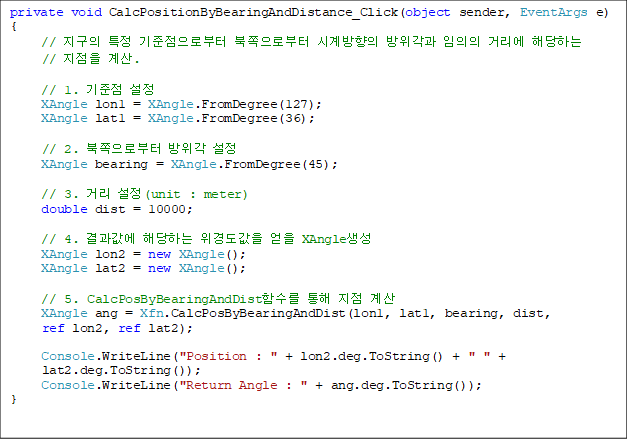Click 'new' on the lat2 declaration line
The height and width of the screenshot is (441, 627).
(x=159, y=268)
